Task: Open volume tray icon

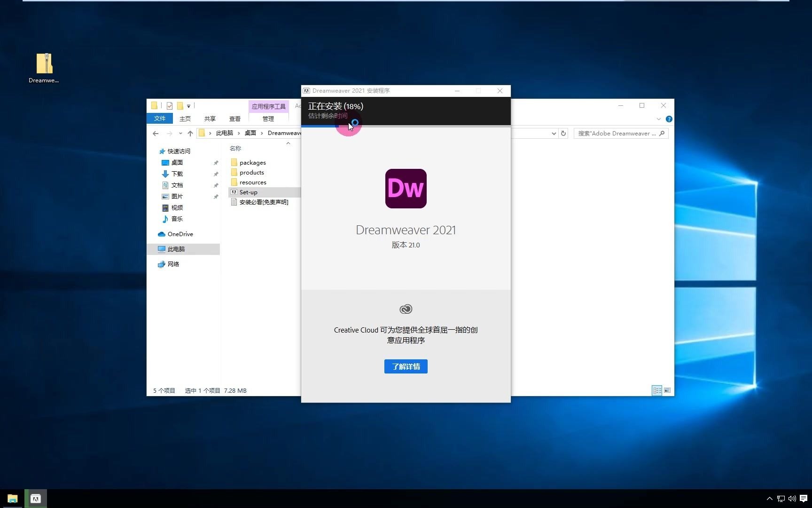Action: coord(792,499)
